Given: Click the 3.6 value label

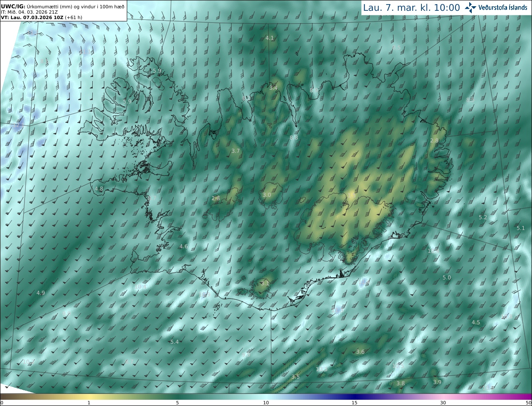Looking at the screenshot, I should (360, 352).
